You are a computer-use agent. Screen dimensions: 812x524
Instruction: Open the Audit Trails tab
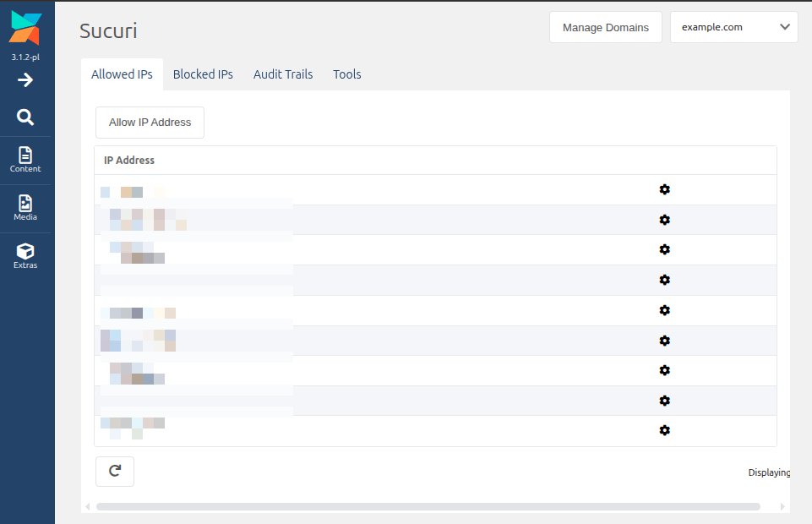pos(283,74)
